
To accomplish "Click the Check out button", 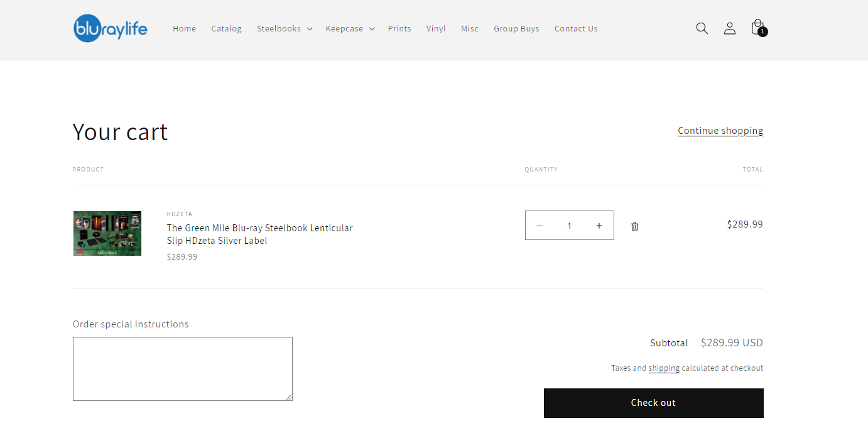I will pos(653,403).
